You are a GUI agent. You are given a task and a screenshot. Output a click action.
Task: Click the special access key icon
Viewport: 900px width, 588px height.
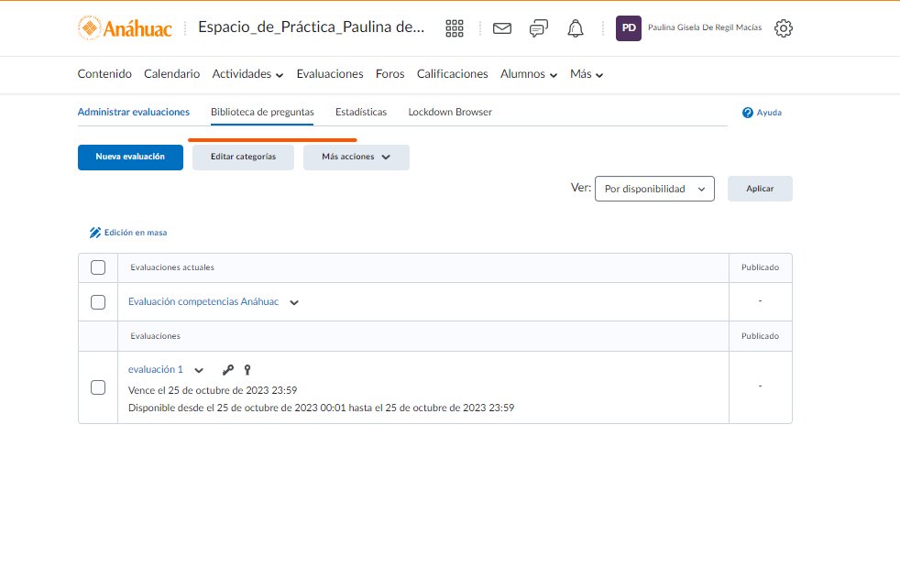coord(247,370)
